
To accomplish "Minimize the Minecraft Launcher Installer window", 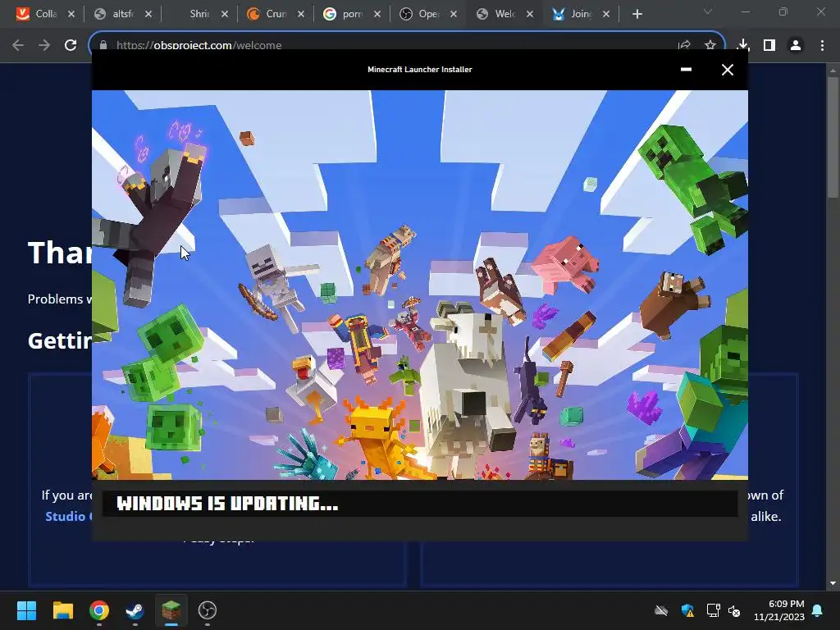I will [686, 70].
